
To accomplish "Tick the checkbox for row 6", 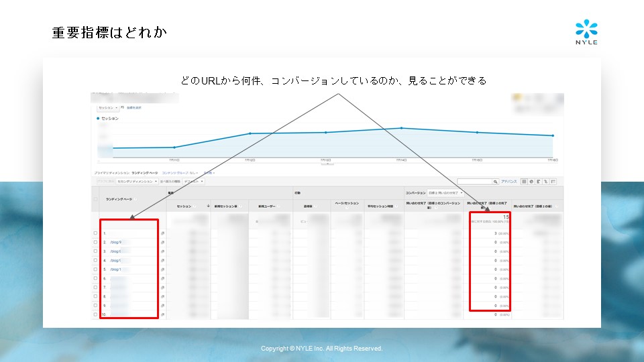I will (95, 278).
